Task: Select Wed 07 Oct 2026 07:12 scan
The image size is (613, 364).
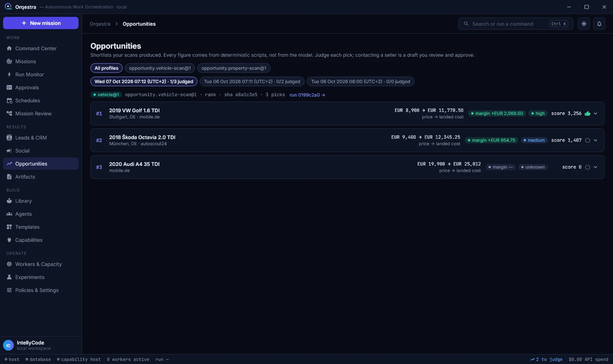Action: [x=144, y=82]
